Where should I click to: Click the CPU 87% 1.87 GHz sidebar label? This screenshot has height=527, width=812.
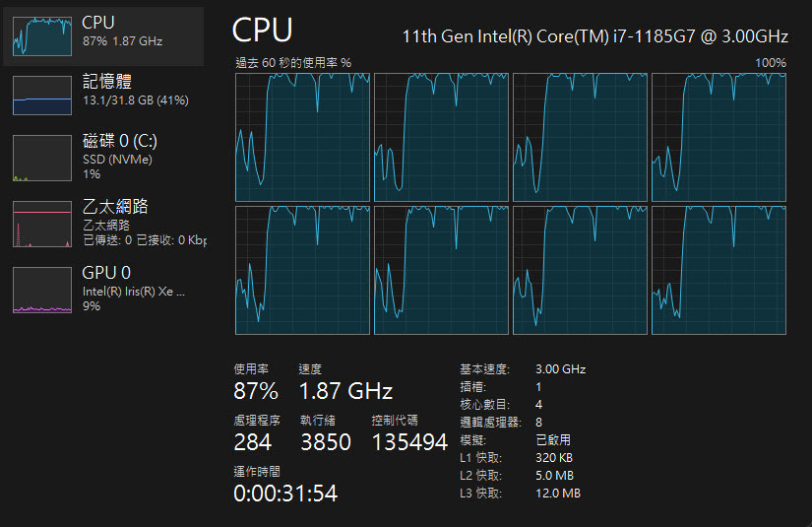tap(122, 32)
